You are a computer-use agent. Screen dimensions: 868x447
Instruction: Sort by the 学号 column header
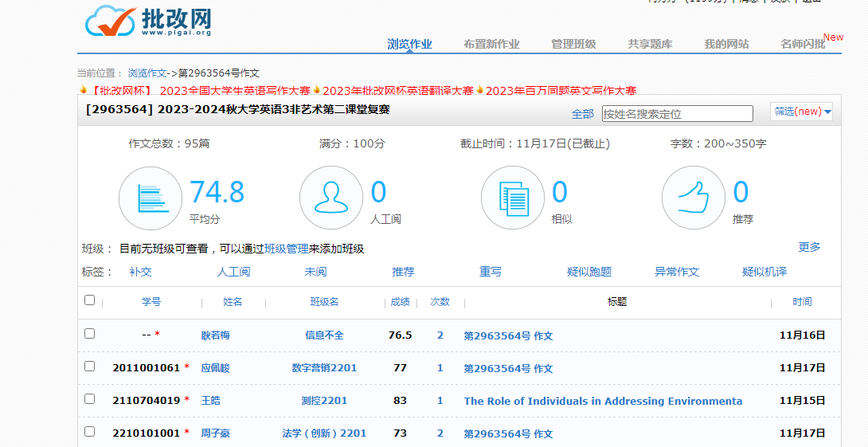click(x=151, y=302)
